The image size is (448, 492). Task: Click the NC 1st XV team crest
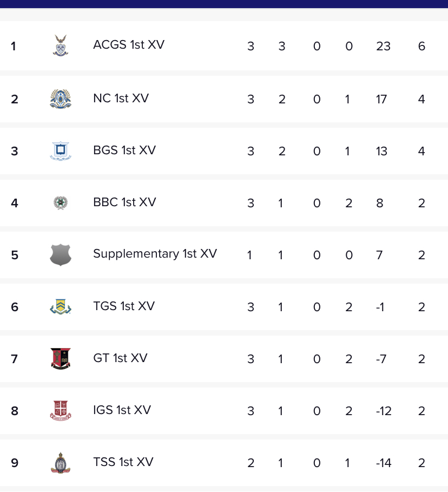[x=61, y=99]
